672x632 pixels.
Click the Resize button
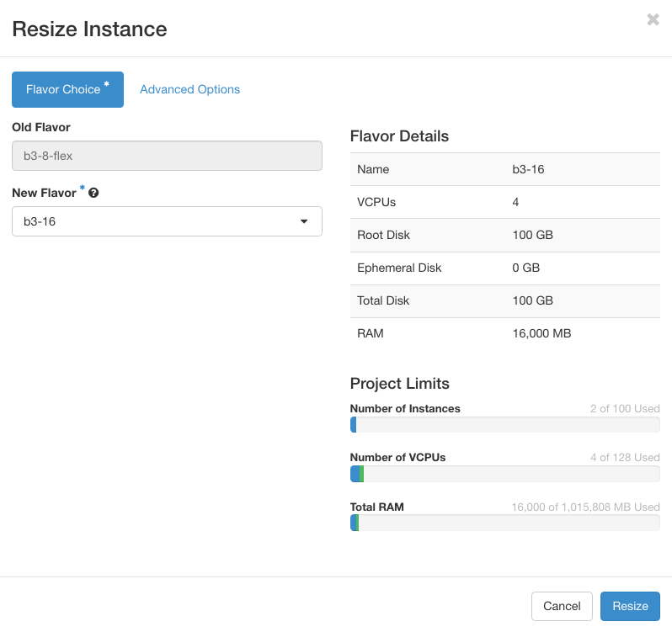630,606
